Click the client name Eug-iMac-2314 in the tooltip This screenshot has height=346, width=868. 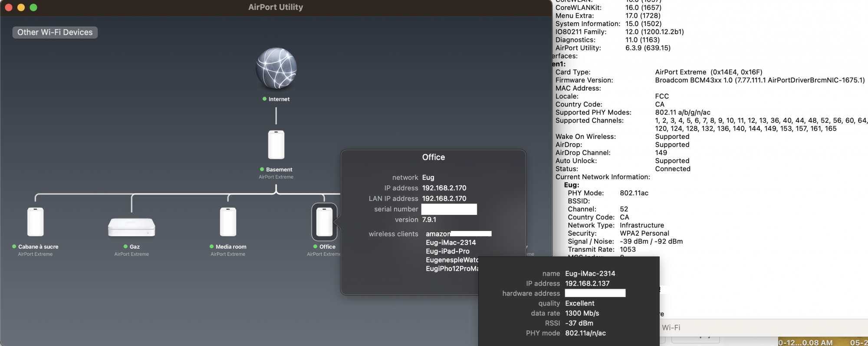click(590, 274)
